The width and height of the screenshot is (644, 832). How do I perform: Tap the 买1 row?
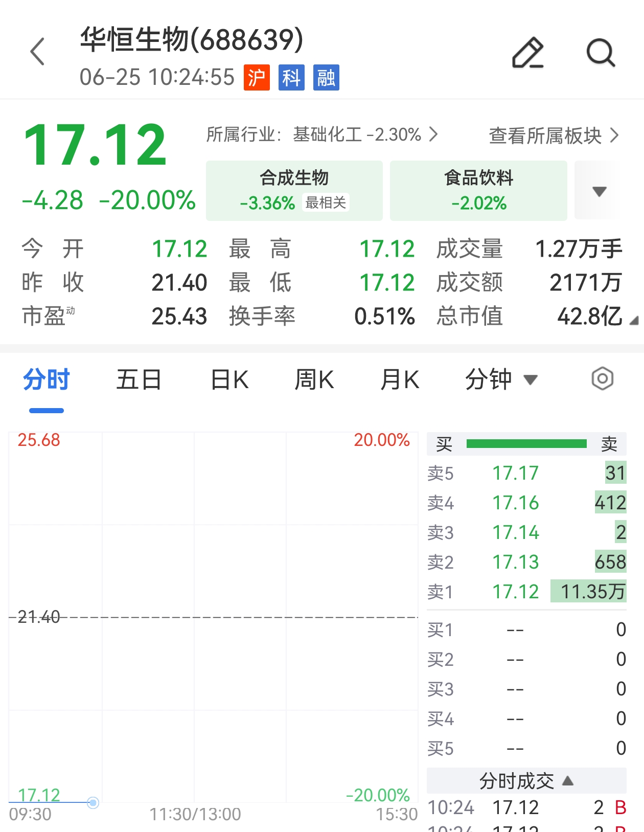point(526,629)
